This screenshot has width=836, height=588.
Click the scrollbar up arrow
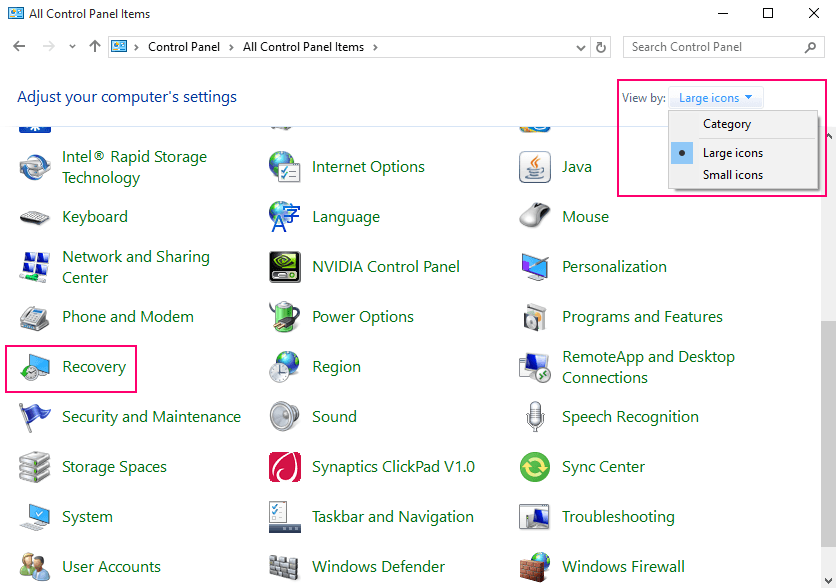(x=829, y=136)
